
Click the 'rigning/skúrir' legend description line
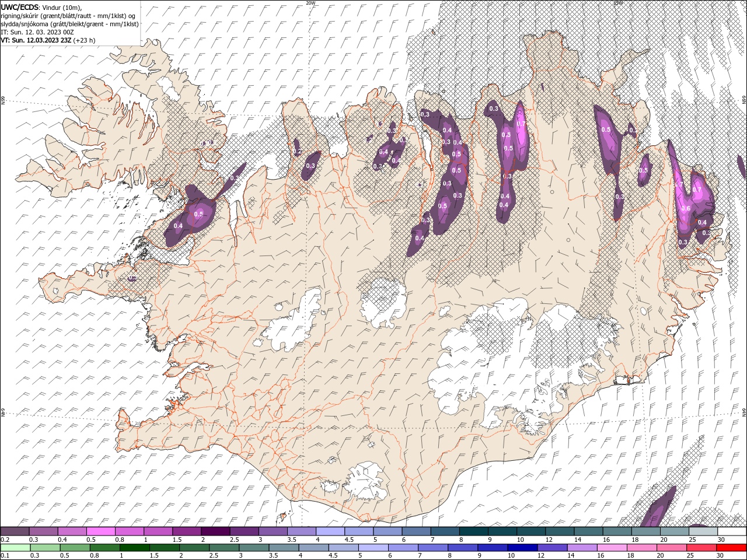68,16
